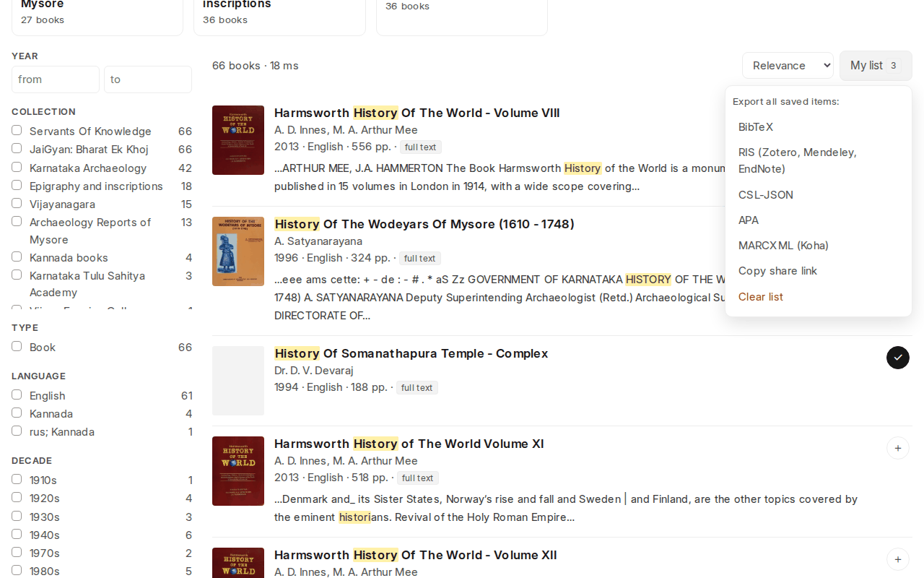Tick Karnataka Archaeology collection filter
Screen dimensions: 924x578
click(17, 167)
